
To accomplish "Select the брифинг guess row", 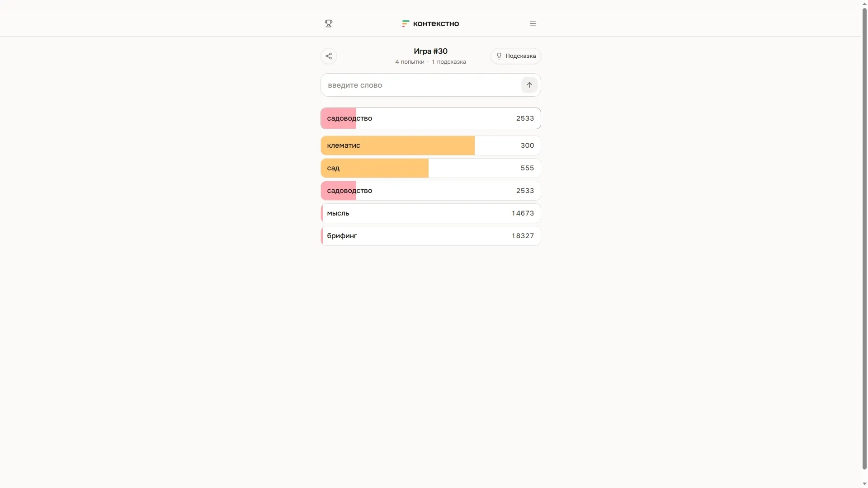I will pyautogui.click(x=431, y=236).
